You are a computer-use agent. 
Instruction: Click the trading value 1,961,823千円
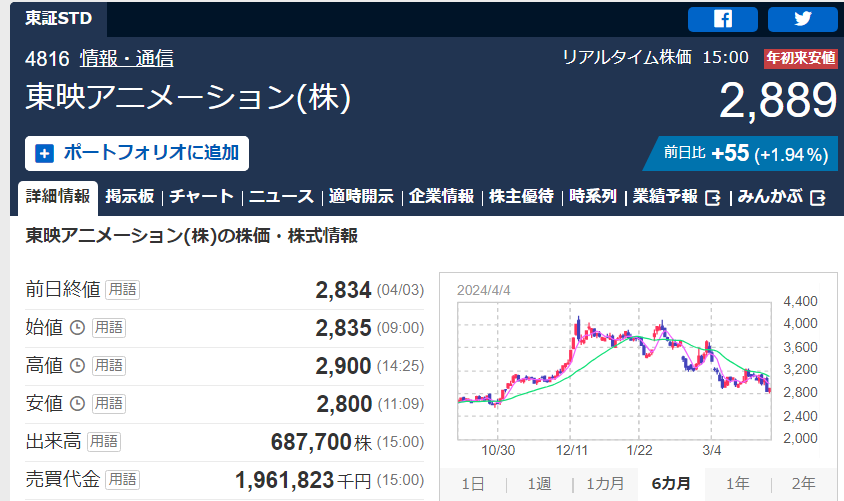point(303,480)
